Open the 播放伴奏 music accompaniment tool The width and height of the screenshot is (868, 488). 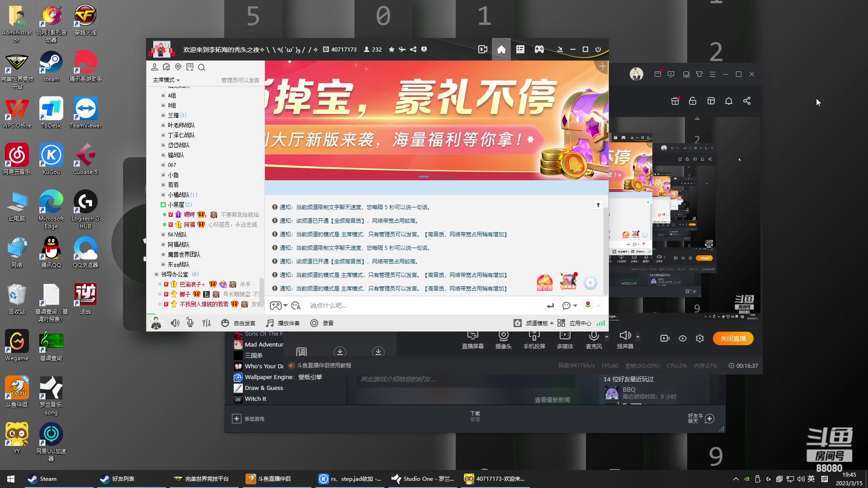pyautogui.click(x=283, y=323)
